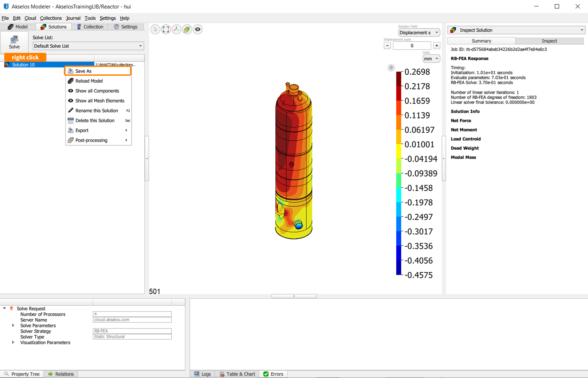Open the Default Solve List dropdown
The height and width of the screenshot is (378, 588).
[x=88, y=46]
